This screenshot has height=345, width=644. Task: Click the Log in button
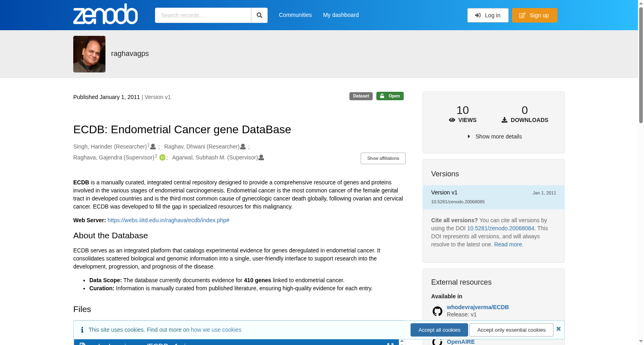[488, 15]
